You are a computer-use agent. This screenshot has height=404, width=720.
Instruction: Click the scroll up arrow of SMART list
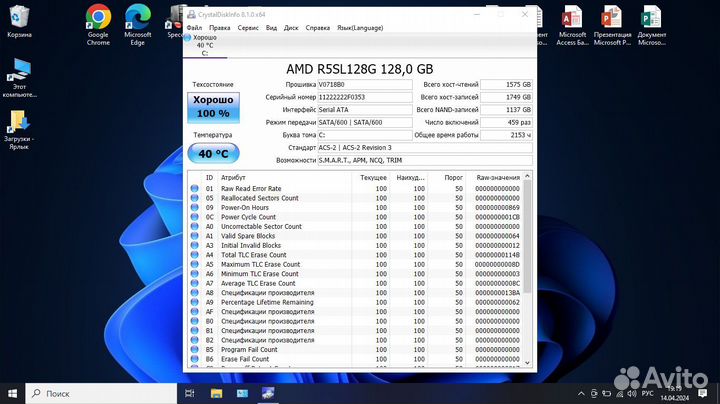[x=527, y=176]
